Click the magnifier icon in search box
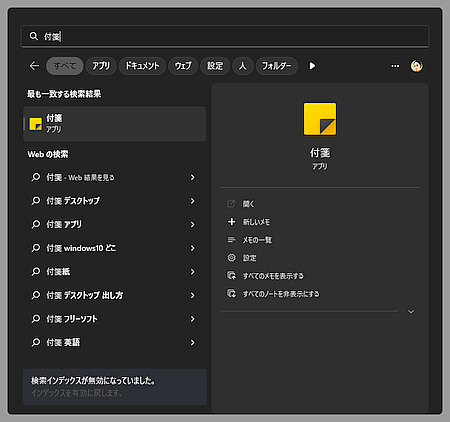Screen dimensions: 450x422 pyautogui.click(x=34, y=36)
